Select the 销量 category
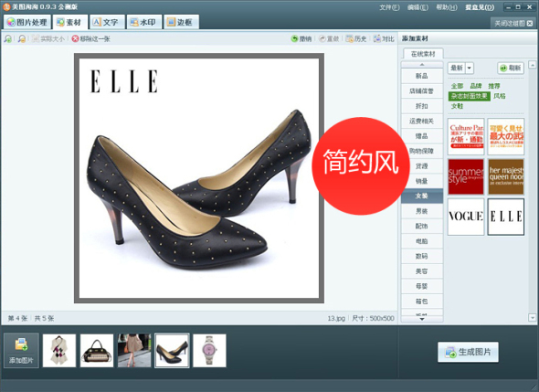Screen dimensions: 539x392 [x=422, y=181]
